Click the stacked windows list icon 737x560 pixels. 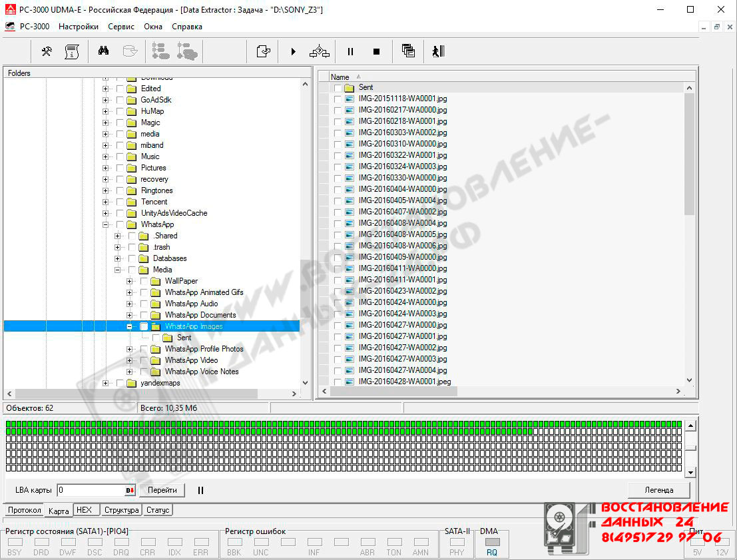(408, 51)
